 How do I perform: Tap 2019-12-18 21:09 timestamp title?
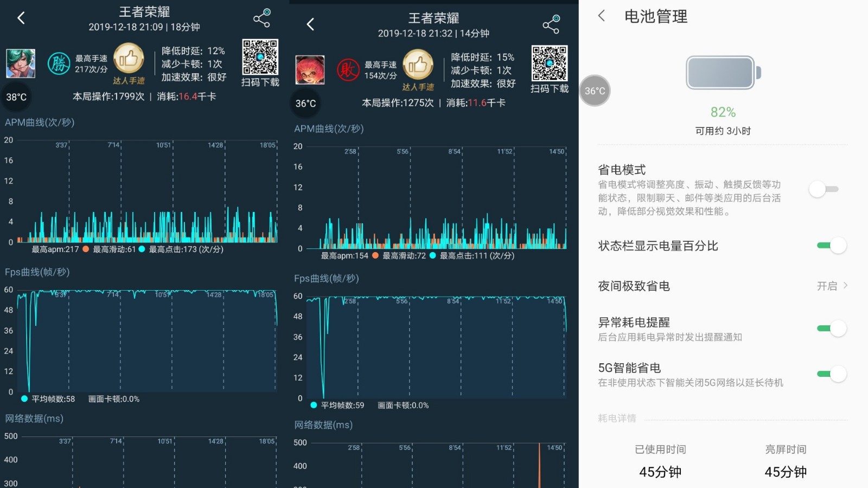coord(144,27)
